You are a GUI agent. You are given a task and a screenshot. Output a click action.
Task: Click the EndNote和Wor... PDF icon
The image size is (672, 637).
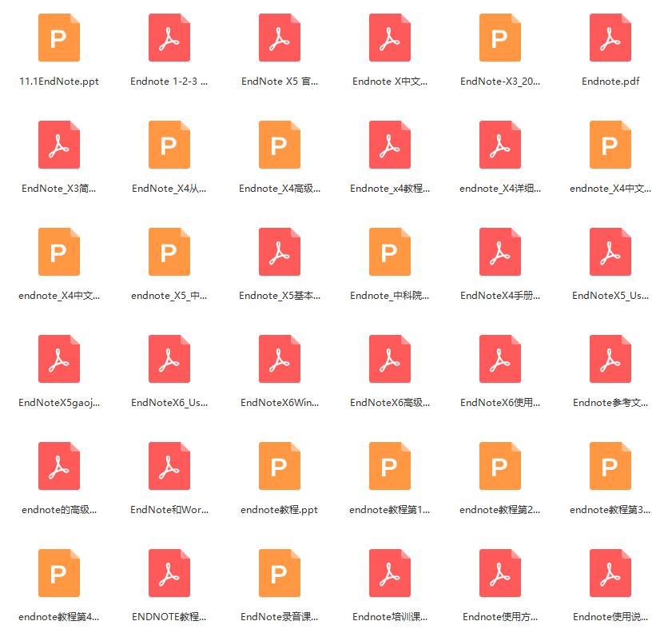169,466
